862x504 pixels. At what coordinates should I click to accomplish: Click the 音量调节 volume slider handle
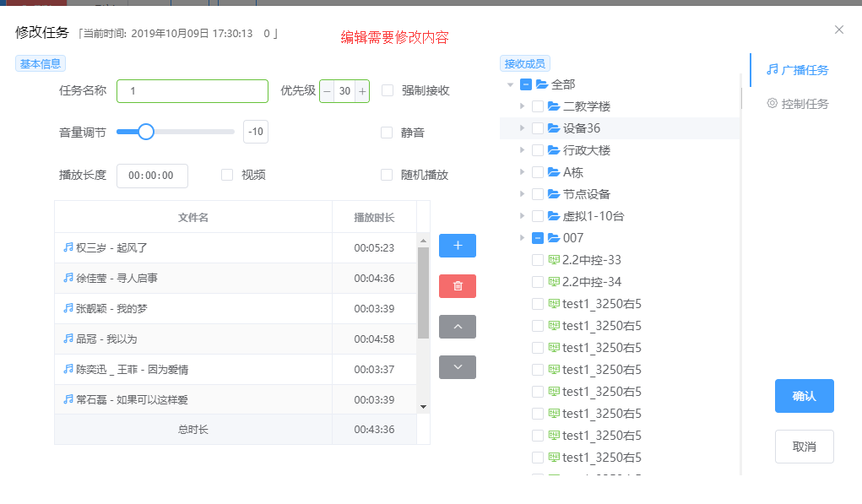tap(146, 132)
